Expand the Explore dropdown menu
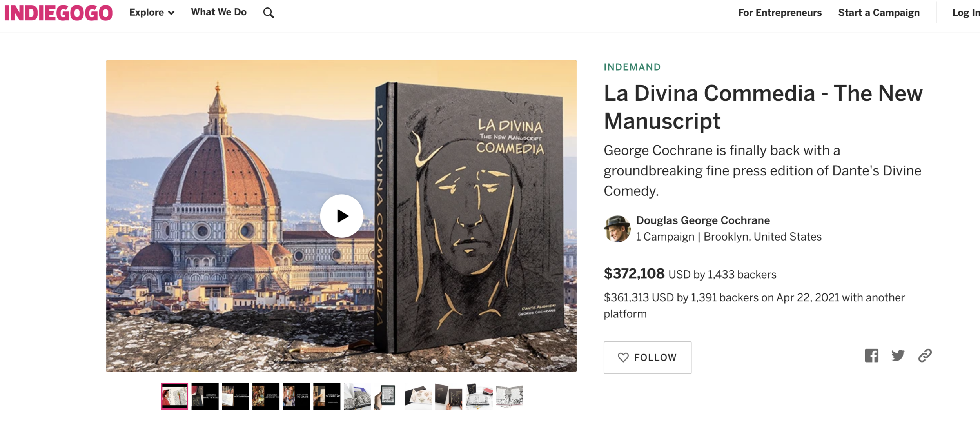Screen dimensions: 980x430 click(x=152, y=13)
